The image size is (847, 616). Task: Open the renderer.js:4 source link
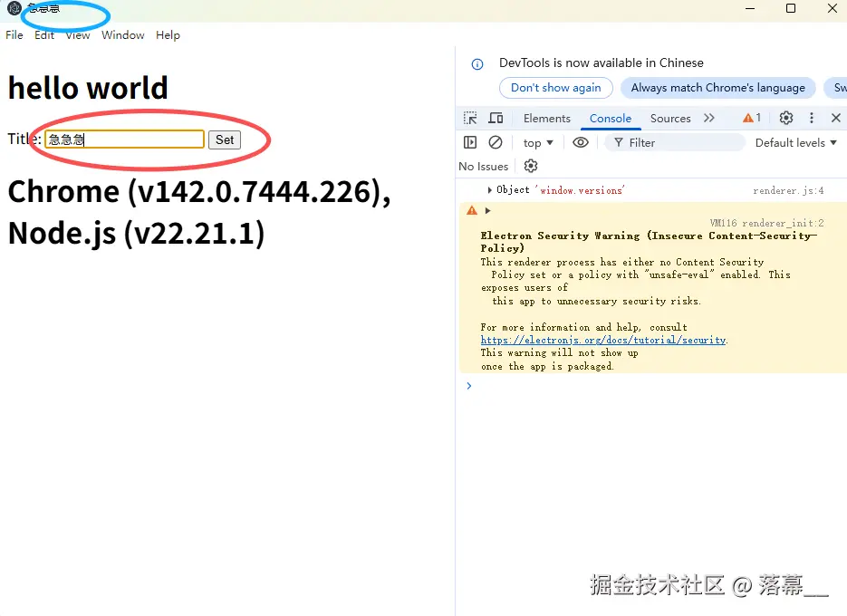(x=788, y=190)
